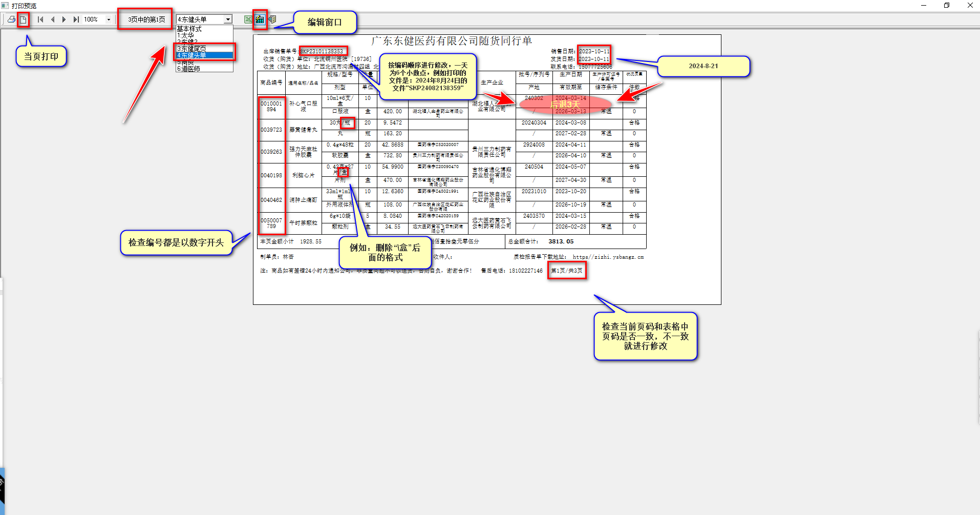Image resolution: width=980 pixels, height=515 pixels.
Task: Click the exit door icon
Action: (x=272, y=19)
